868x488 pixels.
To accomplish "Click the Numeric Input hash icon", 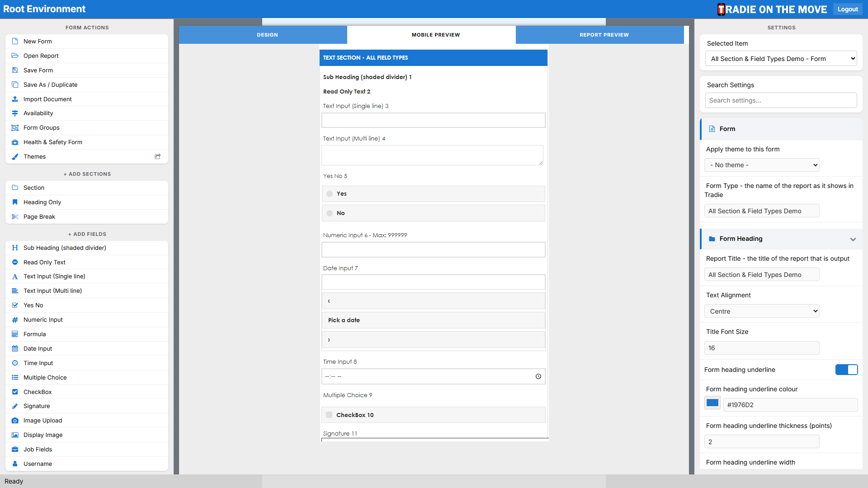I will click(x=15, y=319).
